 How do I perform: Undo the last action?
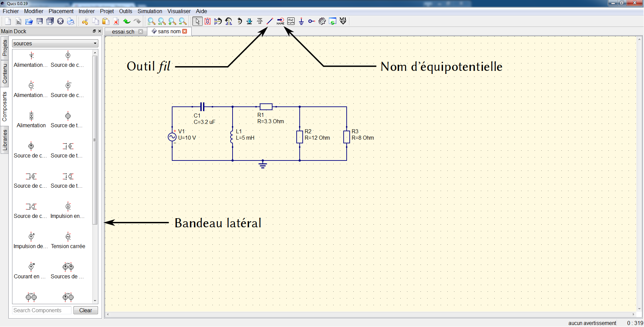(127, 21)
